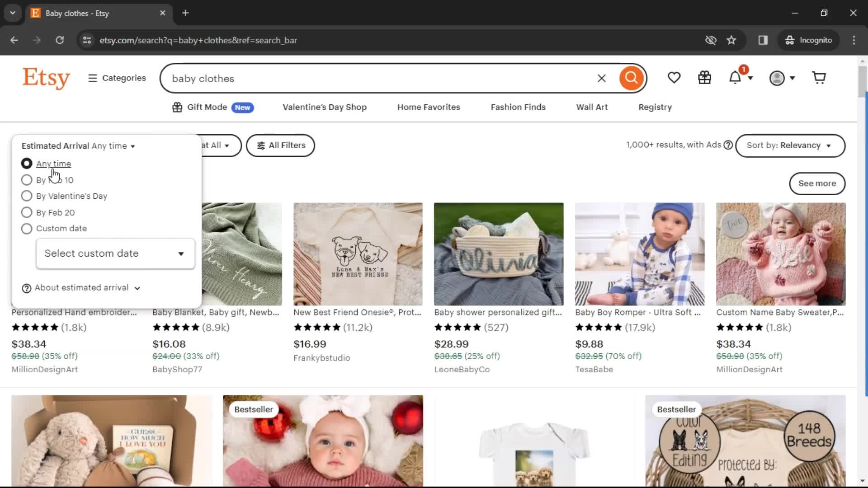868x488 pixels.
Task: Click the Etsy heart/favorites icon
Action: [674, 78]
